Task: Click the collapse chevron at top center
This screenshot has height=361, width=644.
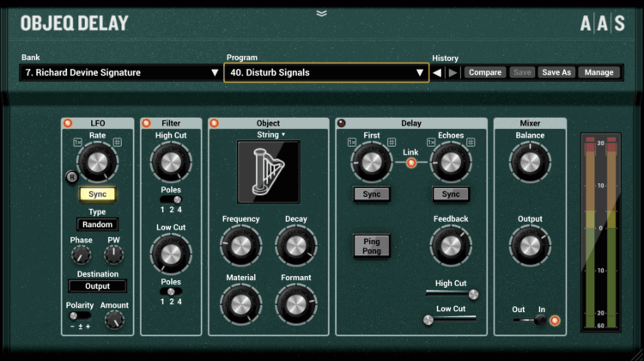Action: click(322, 14)
